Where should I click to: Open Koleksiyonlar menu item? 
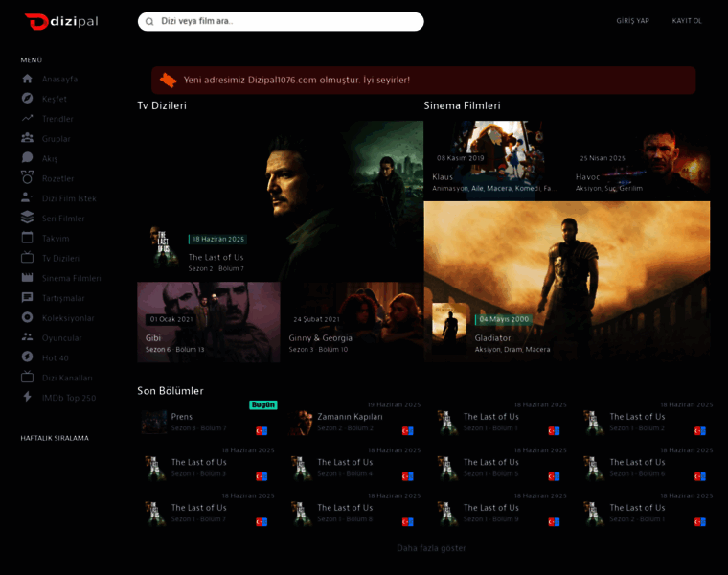tap(68, 318)
